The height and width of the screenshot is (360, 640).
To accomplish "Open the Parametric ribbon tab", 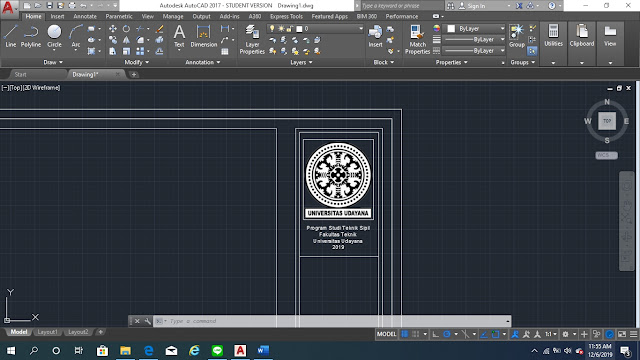I will 119,16.
